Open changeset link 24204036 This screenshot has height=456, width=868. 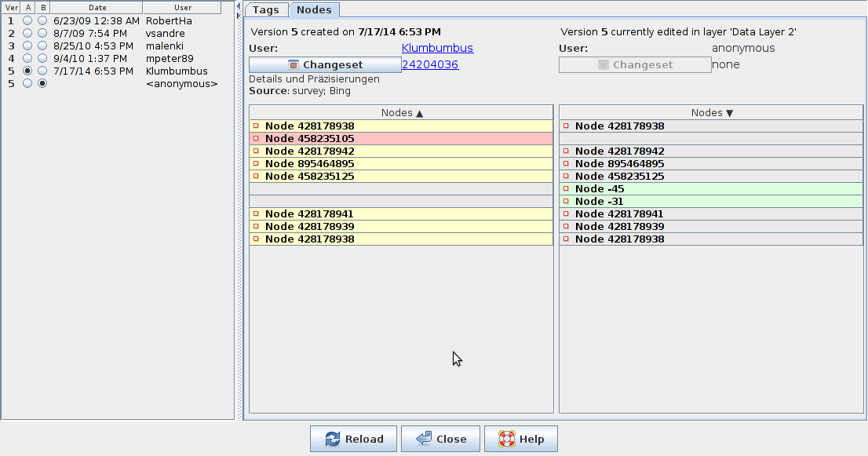[x=430, y=65]
